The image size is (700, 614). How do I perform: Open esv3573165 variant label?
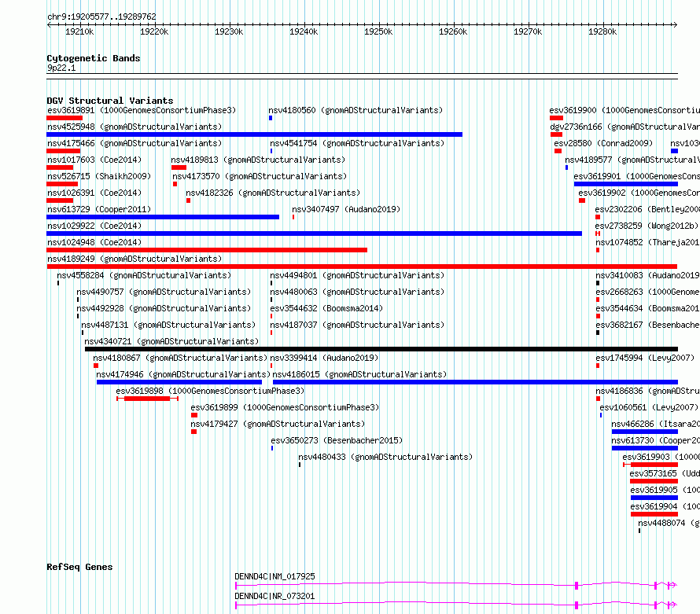[x=665, y=473]
